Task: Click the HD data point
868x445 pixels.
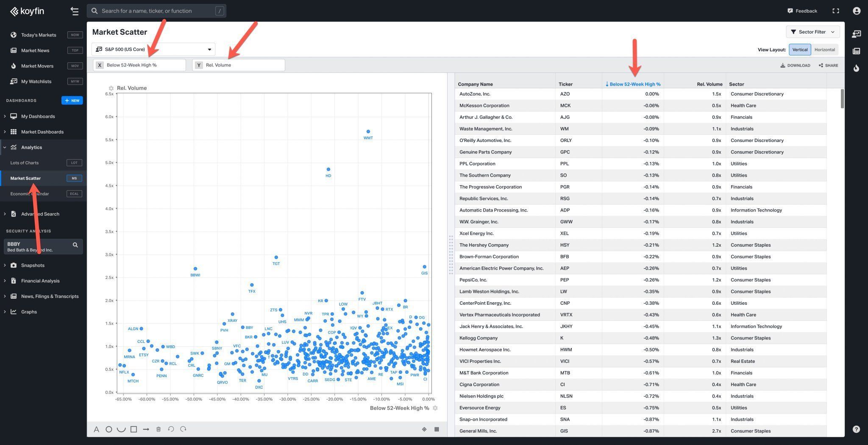Action: coord(328,170)
